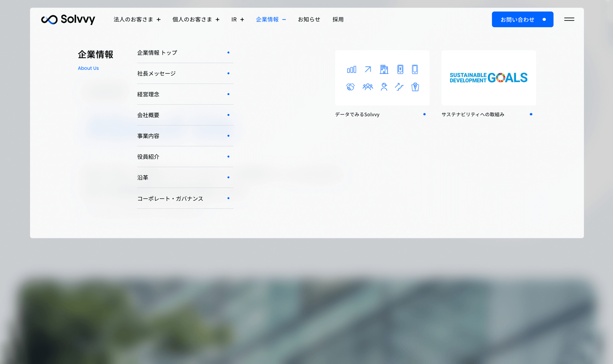Image resolution: width=613 pixels, height=364 pixels.
Task: Click the Solvvy infinity logo
Action: (49, 20)
